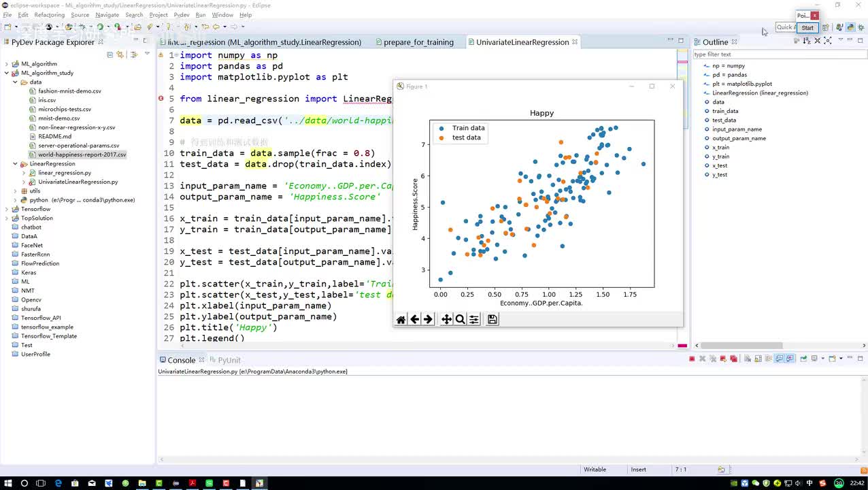Expand the ML_algorithm project node

[7, 64]
